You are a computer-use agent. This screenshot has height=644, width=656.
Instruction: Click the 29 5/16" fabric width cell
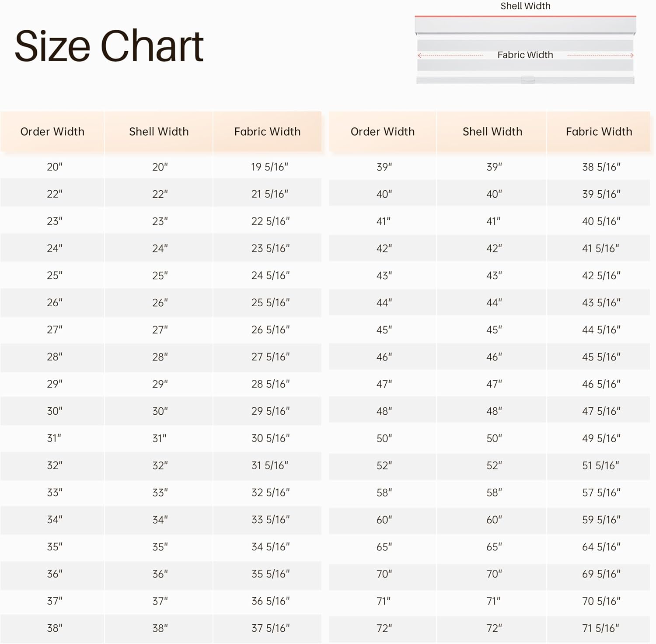tap(270, 411)
